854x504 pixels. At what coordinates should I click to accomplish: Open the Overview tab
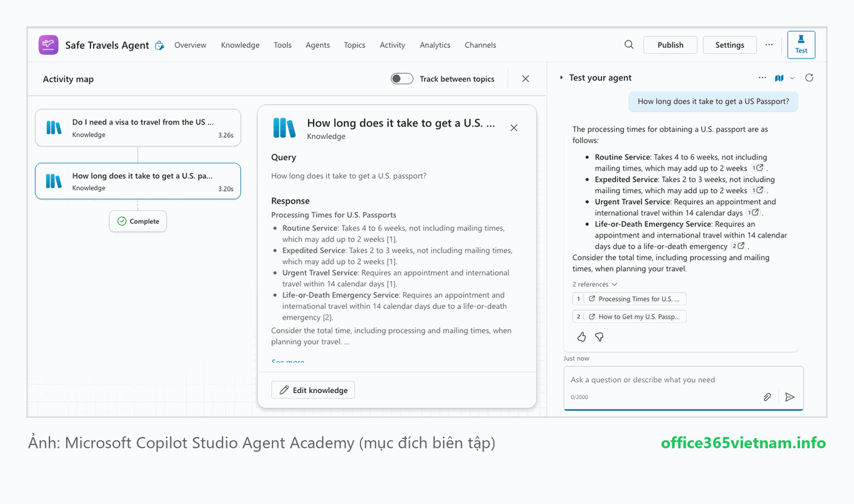190,45
